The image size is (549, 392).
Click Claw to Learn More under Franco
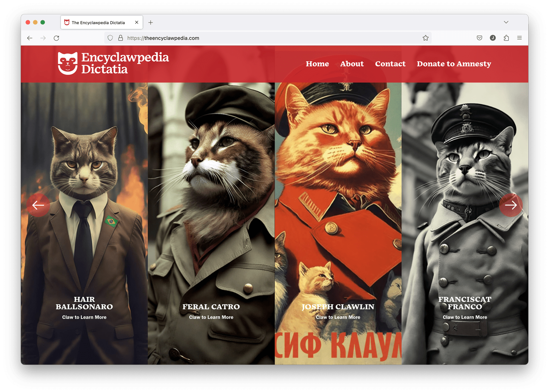(465, 317)
